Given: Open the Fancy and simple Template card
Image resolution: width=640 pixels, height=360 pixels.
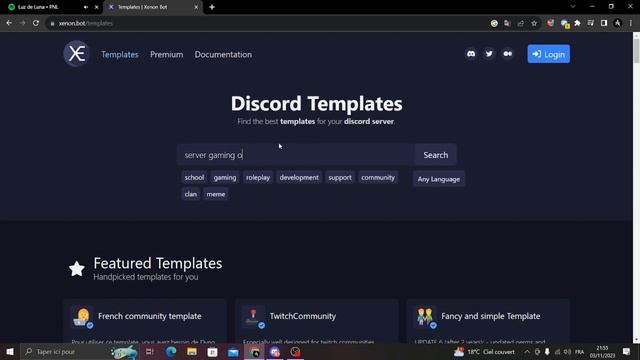Looking at the screenshot, I should [x=488, y=321].
